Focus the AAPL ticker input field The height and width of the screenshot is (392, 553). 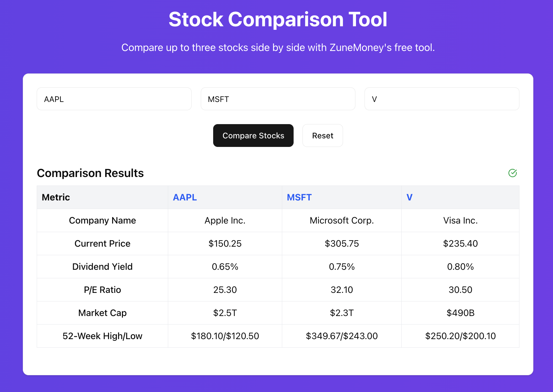click(x=114, y=99)
